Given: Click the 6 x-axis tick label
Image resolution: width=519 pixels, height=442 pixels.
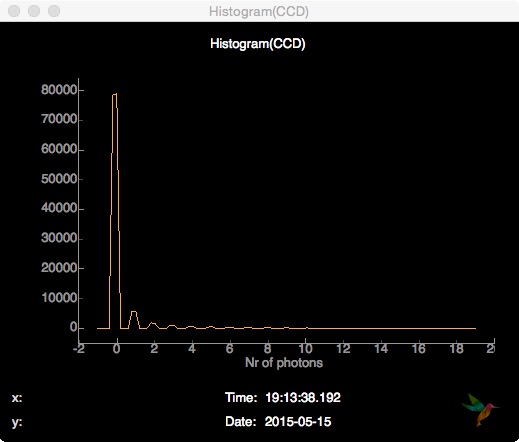Looking at the screenshot, I should coord(229,349).
